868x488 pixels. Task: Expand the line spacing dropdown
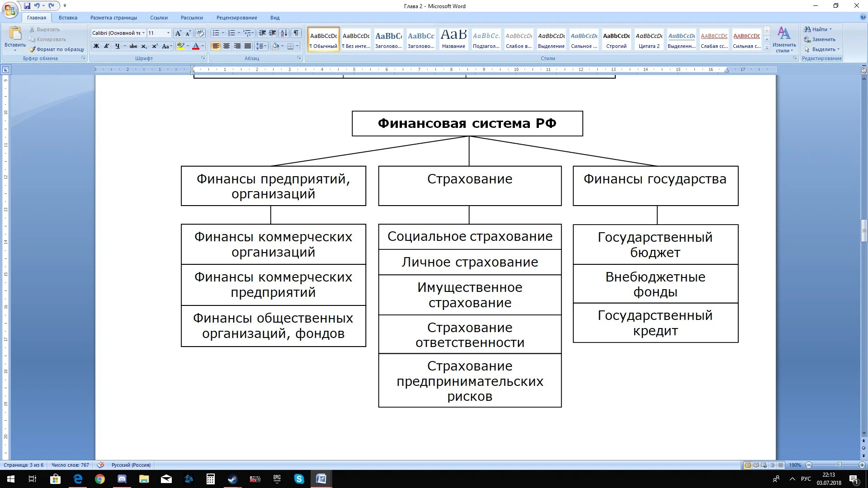(265, 46)
